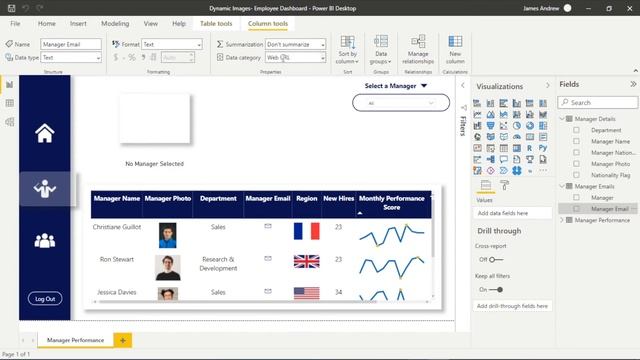Screen dimensions: 640x360
Task: Switch to the Home ribbon tab
Action: [47, 24]
